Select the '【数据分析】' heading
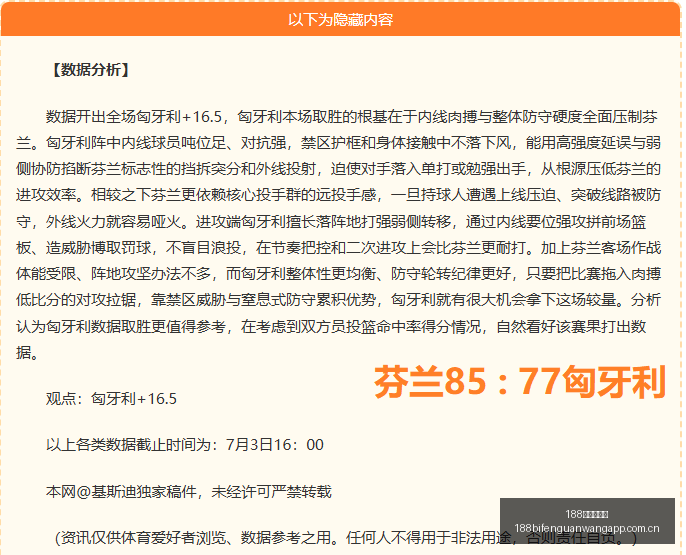Image resolution: width=686 pixels, height=555 pixels. (x=90, y=70)
